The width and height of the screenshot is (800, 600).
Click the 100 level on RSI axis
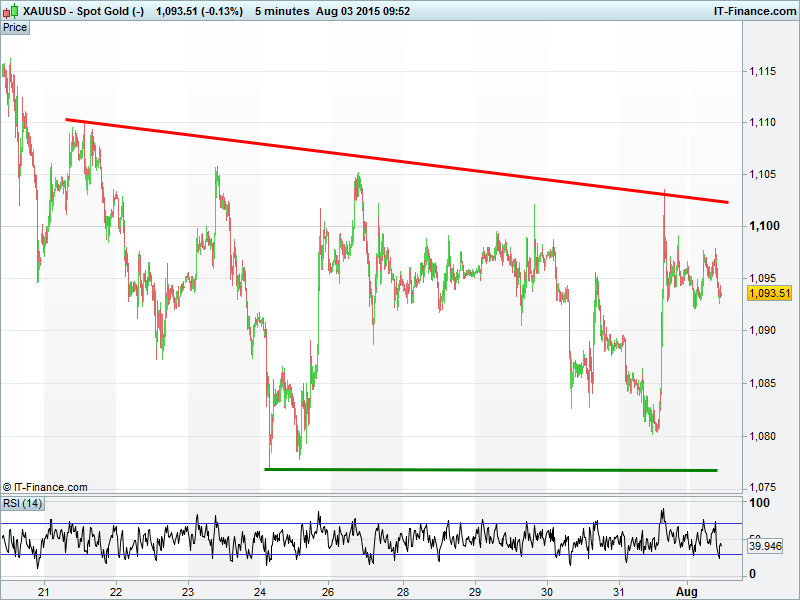tap(760, 503)
